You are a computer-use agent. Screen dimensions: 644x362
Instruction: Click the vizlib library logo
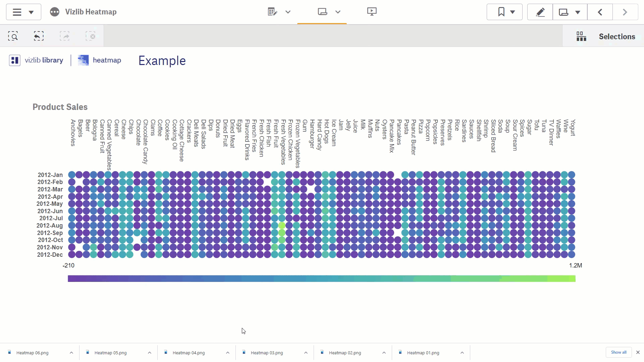click(x=36, y=60)
